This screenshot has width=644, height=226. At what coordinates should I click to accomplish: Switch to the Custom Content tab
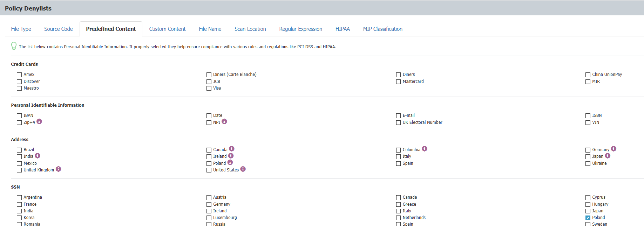pyautogui.click(x=167, y=29)
